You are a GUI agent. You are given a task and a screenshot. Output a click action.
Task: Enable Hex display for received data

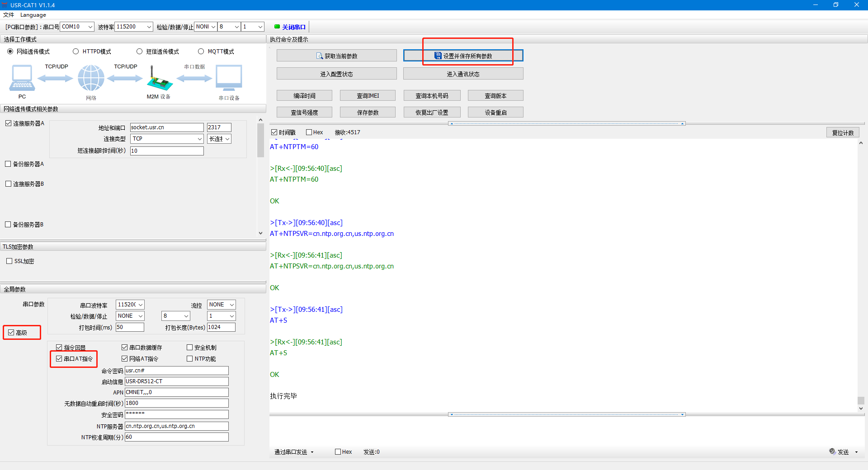(x=309, y=132)
